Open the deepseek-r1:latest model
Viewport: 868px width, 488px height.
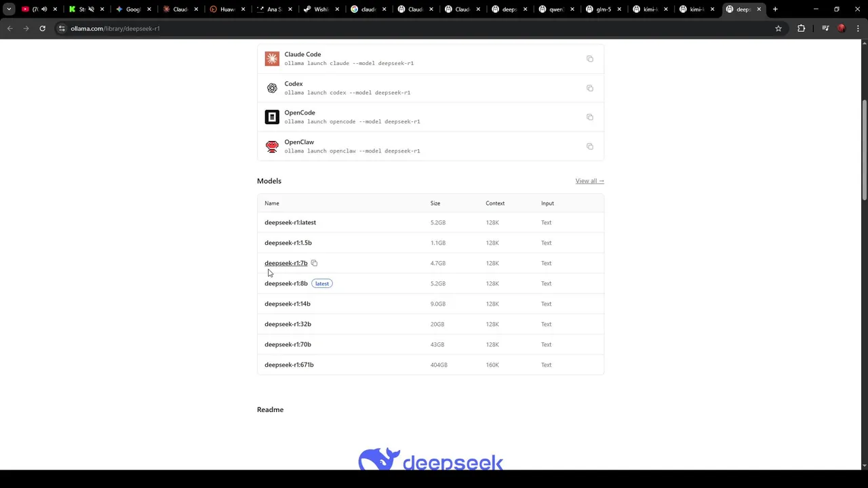pos(290,222)
